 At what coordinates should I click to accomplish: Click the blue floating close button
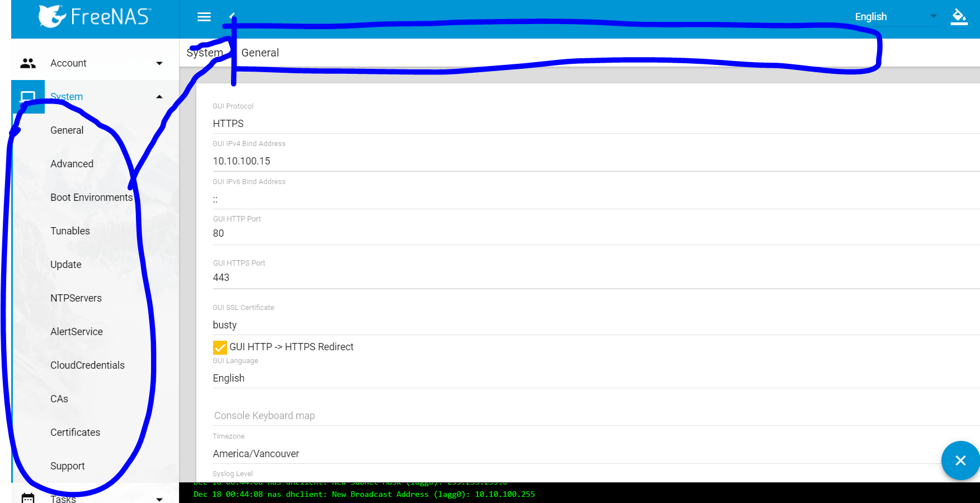point(960,460)
